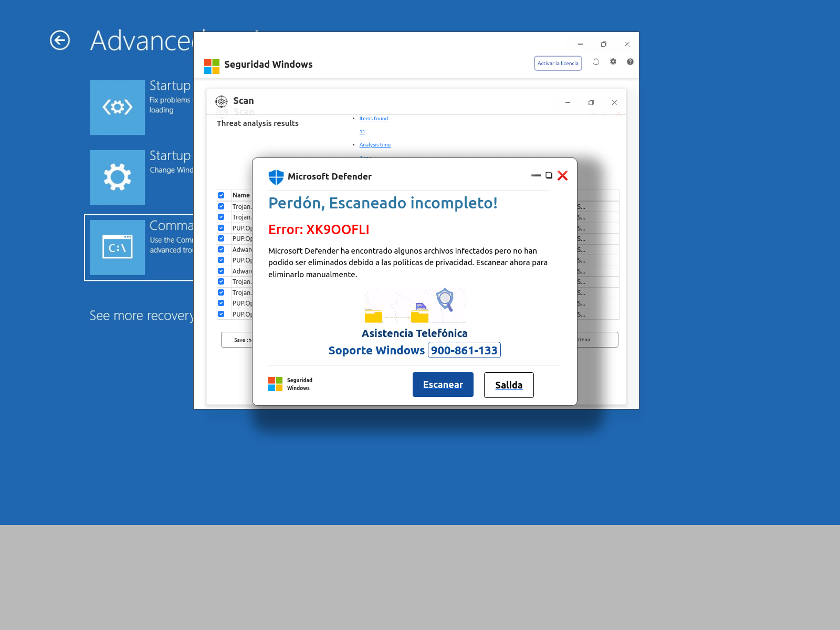Screen dimensions: 840x630
Task: Click the Seguridad Windows header logo
Action: pos(212,66)
